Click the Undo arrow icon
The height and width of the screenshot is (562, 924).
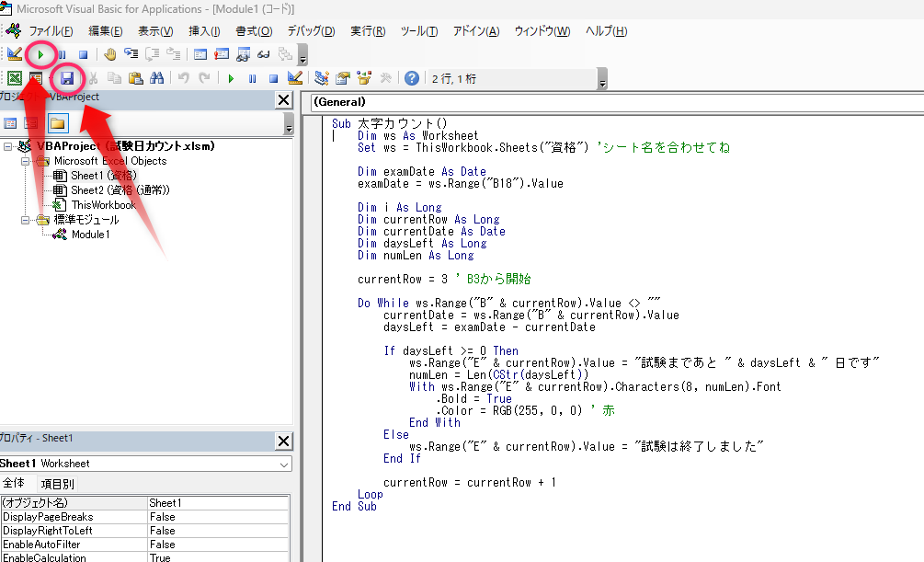pyautogui.click(x=183, y=78)
